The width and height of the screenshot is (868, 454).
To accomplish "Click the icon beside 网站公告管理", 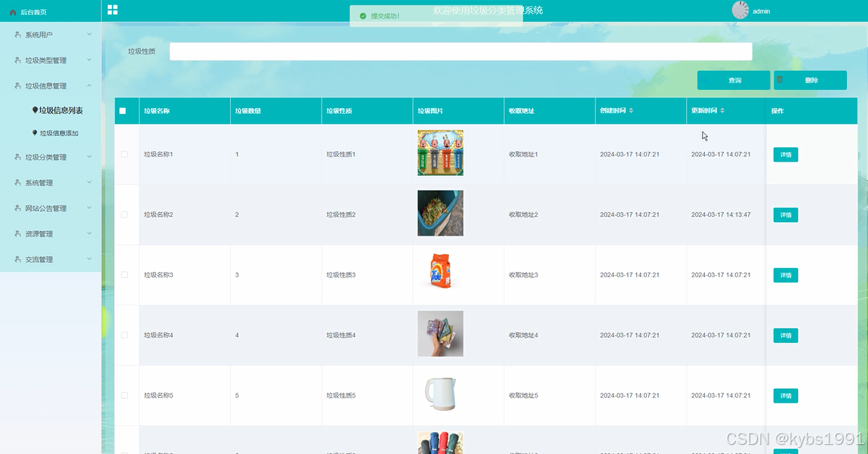I will pyautogui.click(x=17, y=208).
